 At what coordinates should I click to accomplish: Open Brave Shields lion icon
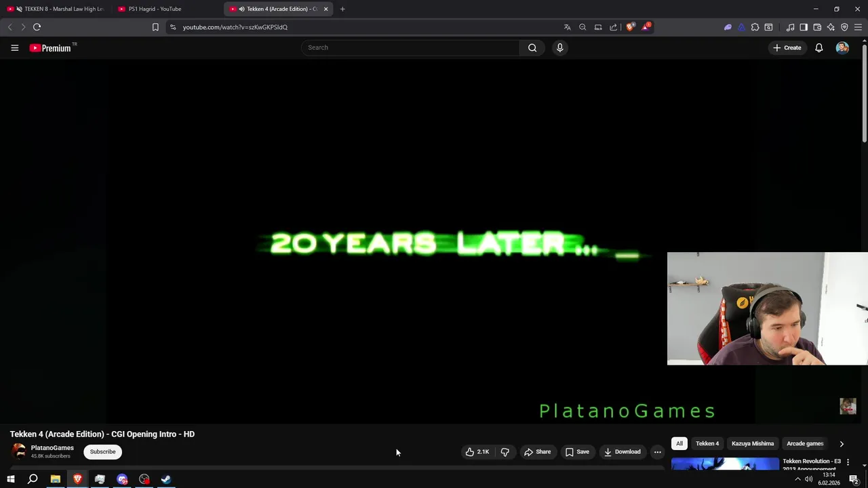(x=630, y=27)
